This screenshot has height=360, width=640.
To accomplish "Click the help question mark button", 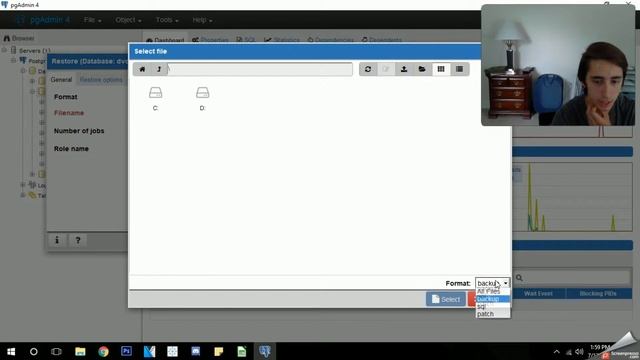I will pyautogui.click(x=78, y=240).
